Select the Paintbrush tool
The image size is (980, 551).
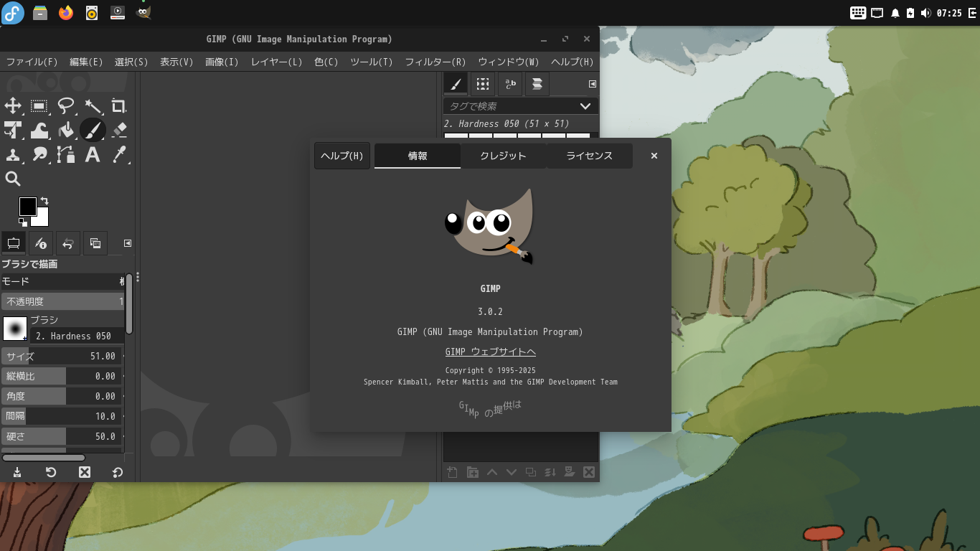[93, 131]
